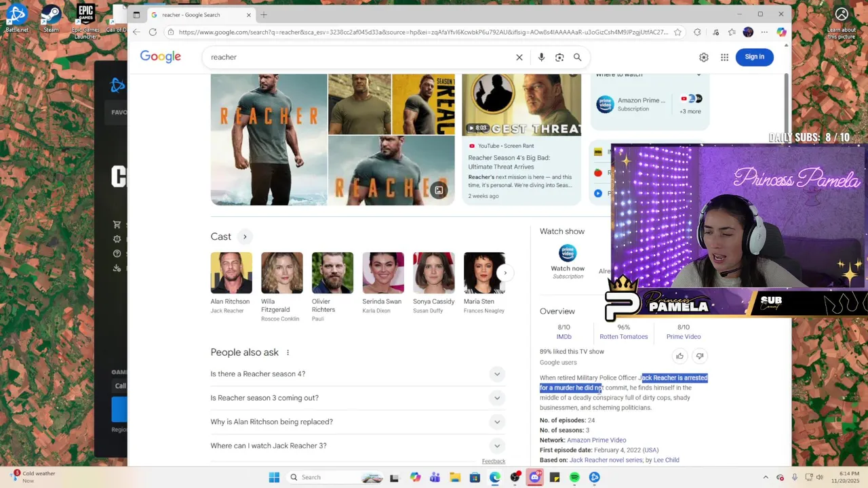The width and height of the screenshot is (868, 488).
Task: Dislike the show with thumbs down
Action: (x=700, y=356)
